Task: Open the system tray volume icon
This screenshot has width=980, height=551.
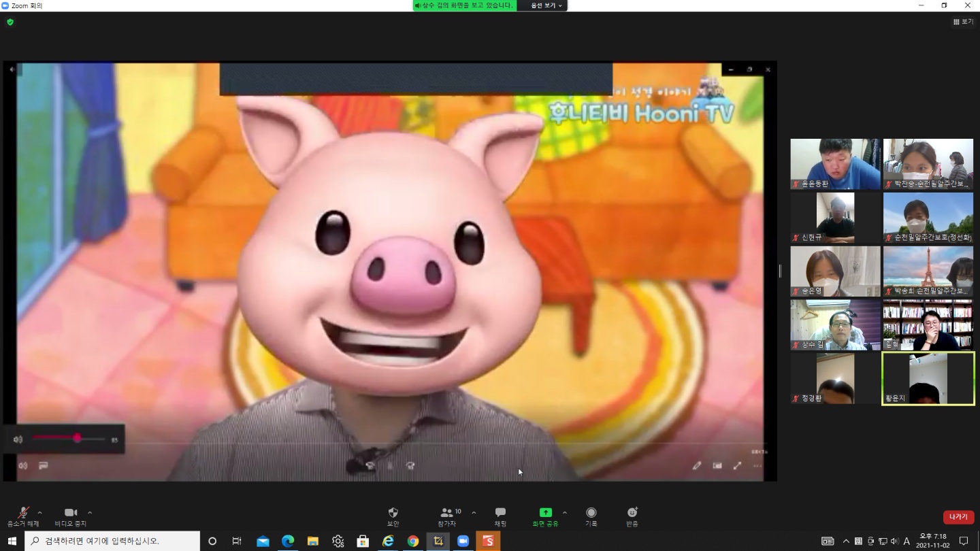Action: pyautogui.click(x=894, y=541)
